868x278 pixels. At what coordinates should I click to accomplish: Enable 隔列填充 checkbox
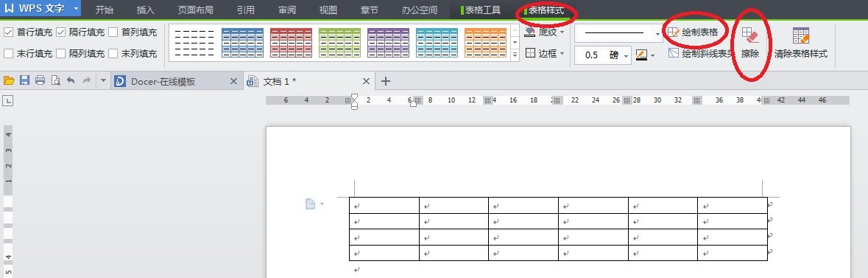[61, 53]
